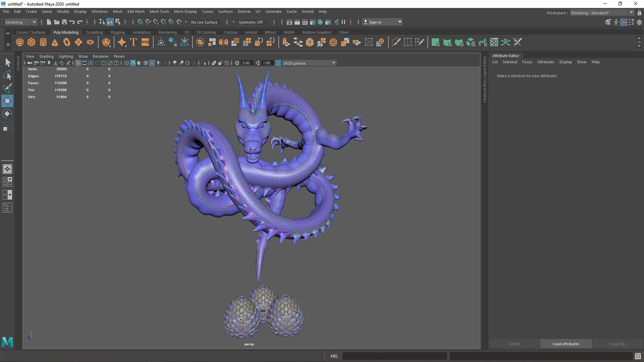The width and height of the screenshot is (644, 362).
Task: Select the Paint Selection tool in toolbox
Action: click(7, 88)
